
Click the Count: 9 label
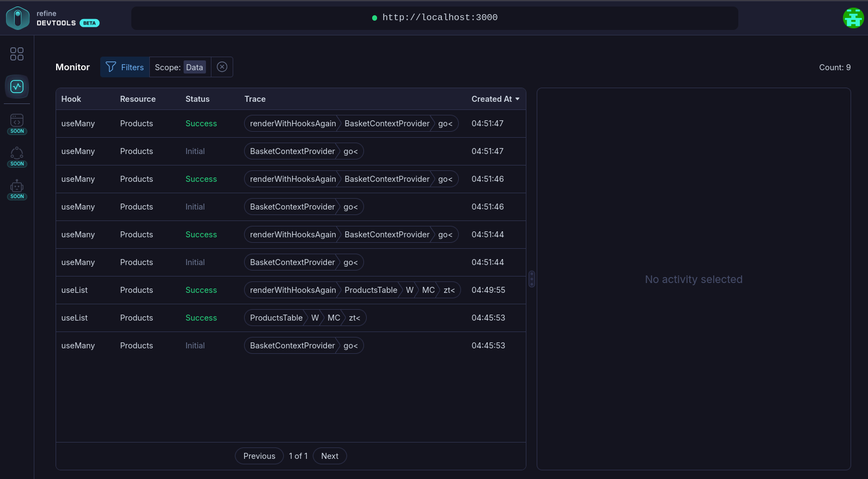835,67
